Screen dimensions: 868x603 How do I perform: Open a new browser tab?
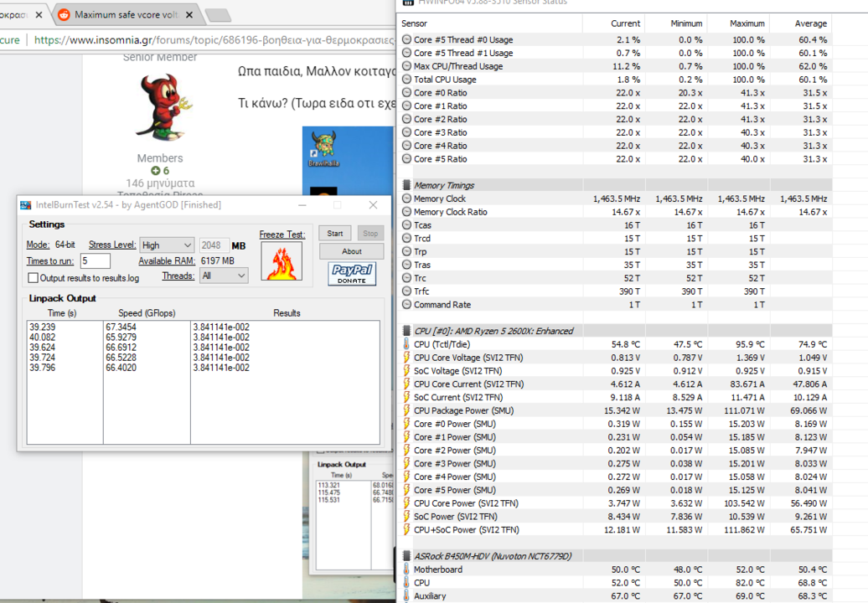[x=218, y=15]
